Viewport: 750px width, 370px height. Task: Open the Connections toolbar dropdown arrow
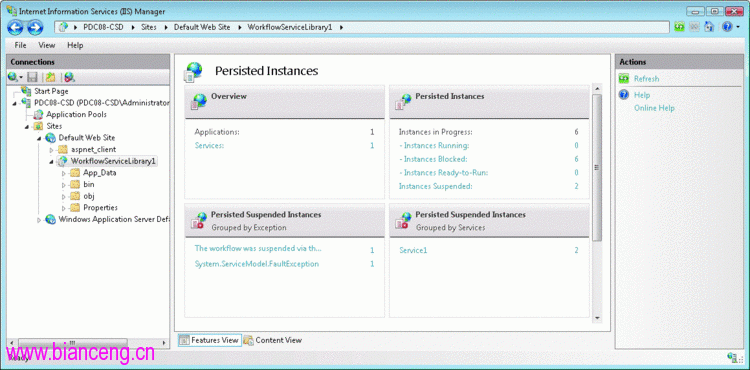pos(21,77)
